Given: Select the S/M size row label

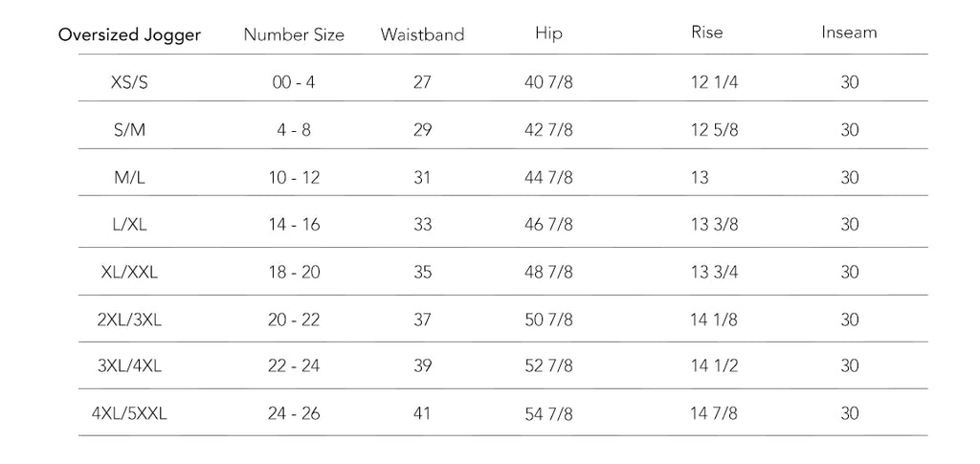Looking at the screenshot, I should 129,130.
